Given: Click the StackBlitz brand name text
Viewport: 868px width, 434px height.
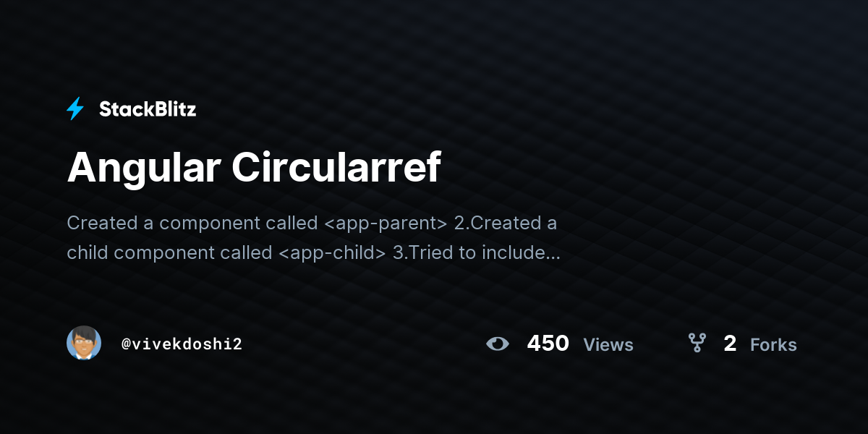Looking at the screenshot, I should pos(148,109).
